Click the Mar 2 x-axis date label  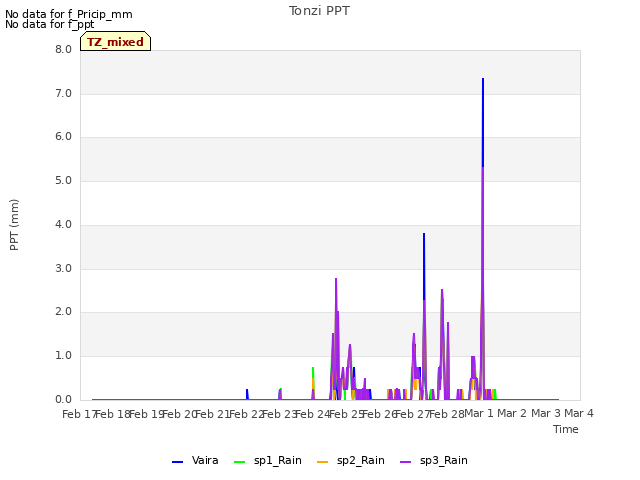[512, 413]
